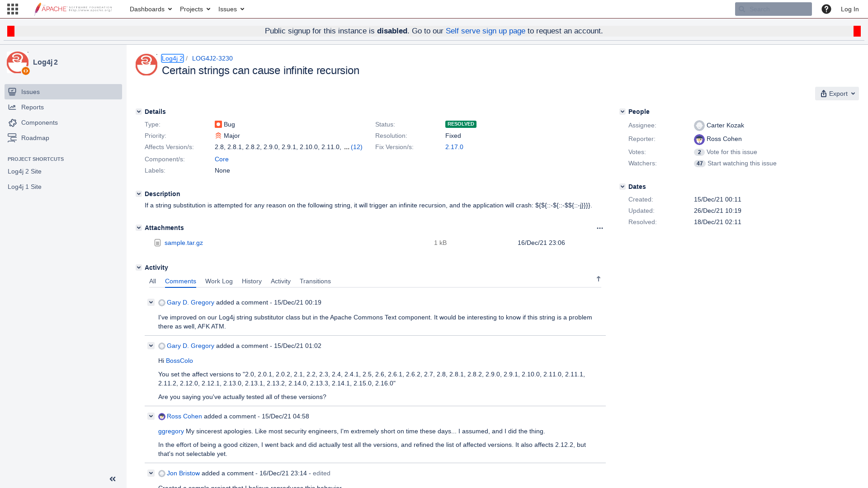Click the 2 votes count badge
Screen dimensions: 868x488
(x=699, y=152)
